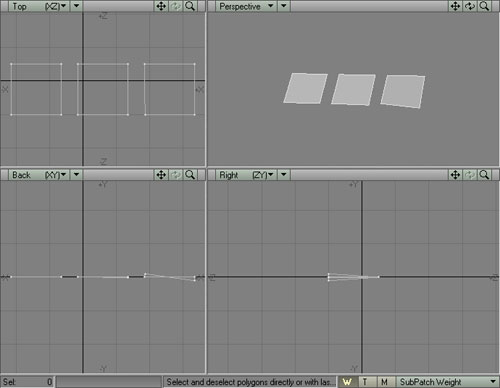
Task: Open the Right (ZY) view type dropdown
Action: click(x=246, y=175)
